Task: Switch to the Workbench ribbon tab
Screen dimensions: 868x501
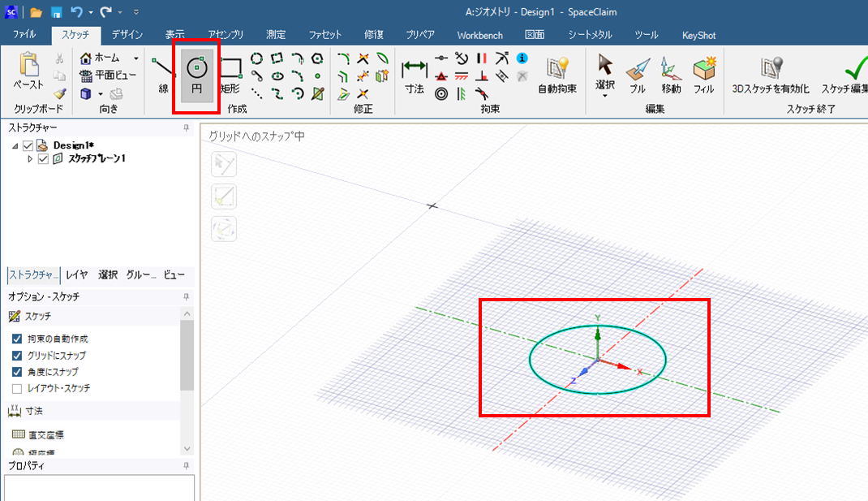Action: pos(480,35)
